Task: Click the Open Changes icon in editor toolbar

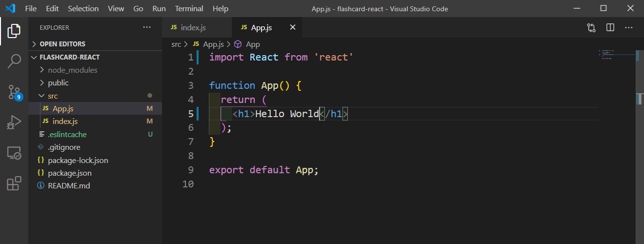Action: pyautogui.click(x=591, y=28)
